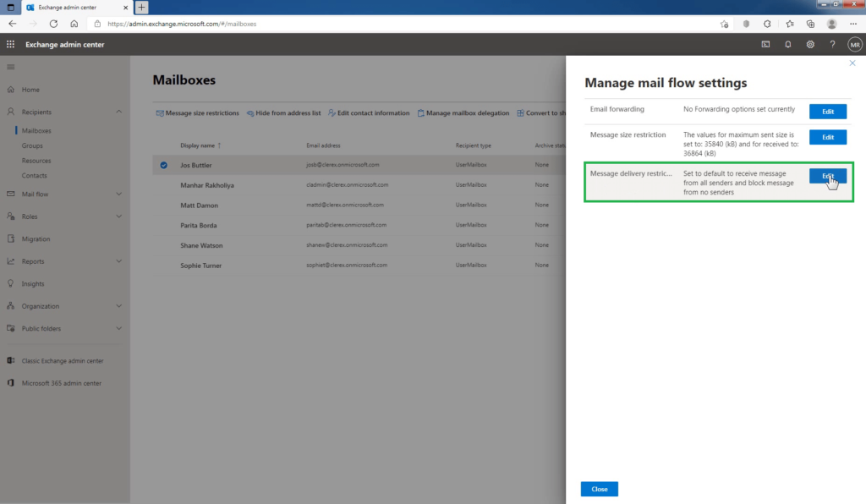Viewport: 866px width, 504px height.
Task: Expand the Organization section chevron
Action: click(118, 306)
